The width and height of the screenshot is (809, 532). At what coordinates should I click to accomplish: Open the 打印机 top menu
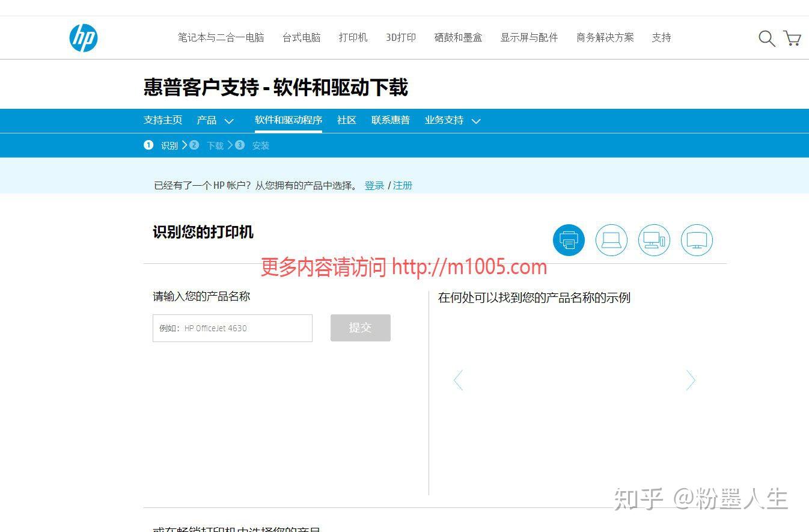(x=353, y=37)
